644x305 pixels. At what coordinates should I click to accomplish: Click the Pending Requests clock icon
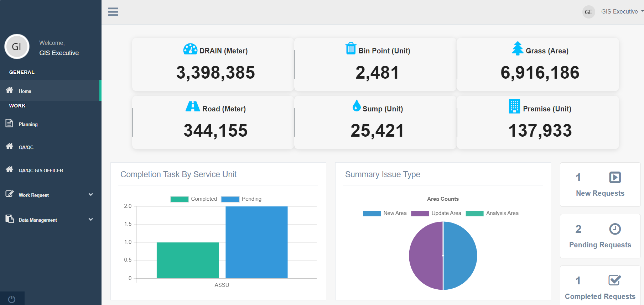615,229
